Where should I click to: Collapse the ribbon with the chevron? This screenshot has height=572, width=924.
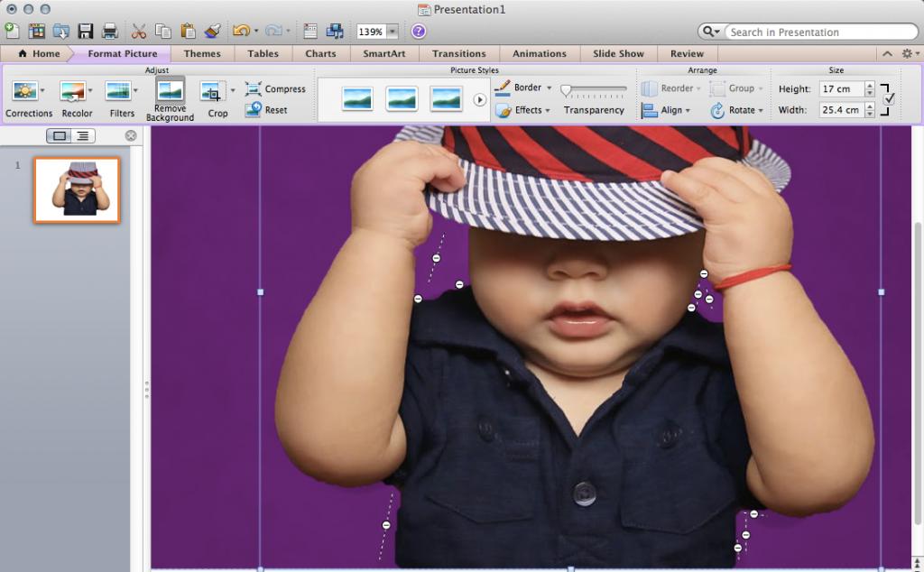click(x=887, y=53)
